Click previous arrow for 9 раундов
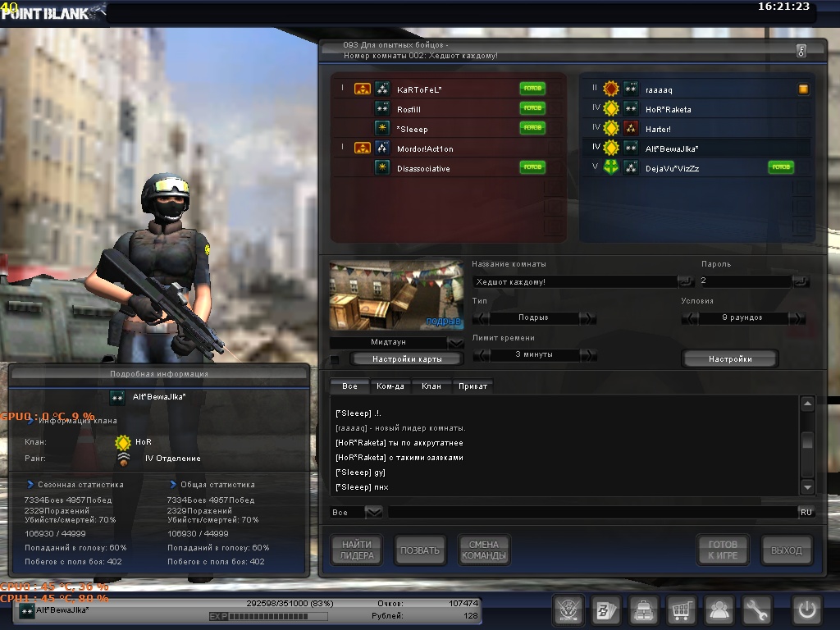The height and width of the screenshot is (630, 840). [690, 318]
